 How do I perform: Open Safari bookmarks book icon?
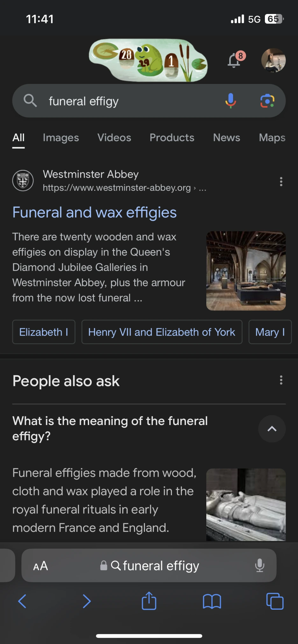(x=212, y=601)
